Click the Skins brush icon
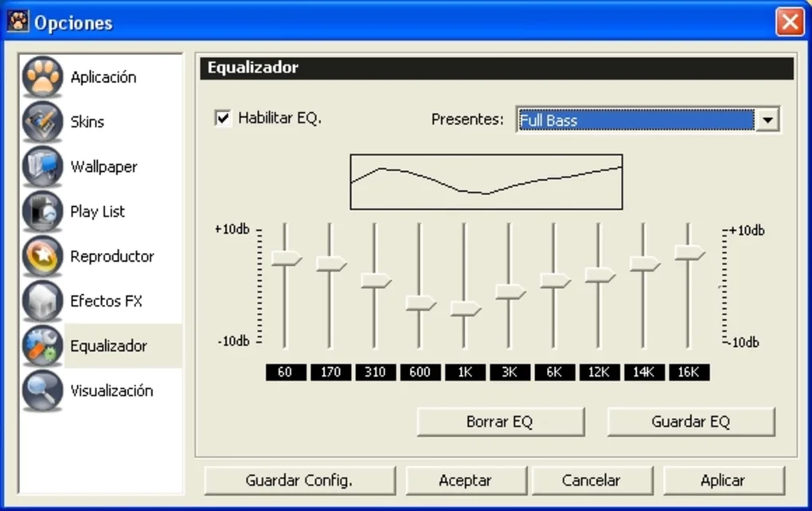Screen dimensions: 812x511 pyautogui.click(x=42, y=122)
